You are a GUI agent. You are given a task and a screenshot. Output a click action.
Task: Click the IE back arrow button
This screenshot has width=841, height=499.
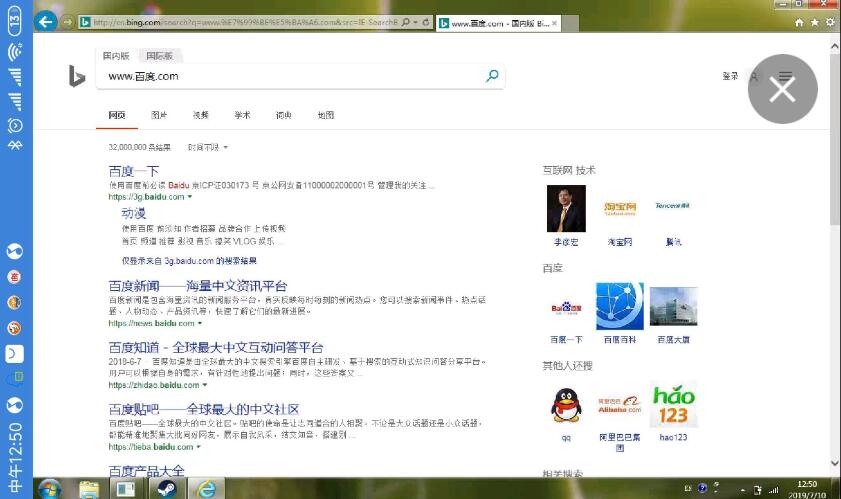46,22
